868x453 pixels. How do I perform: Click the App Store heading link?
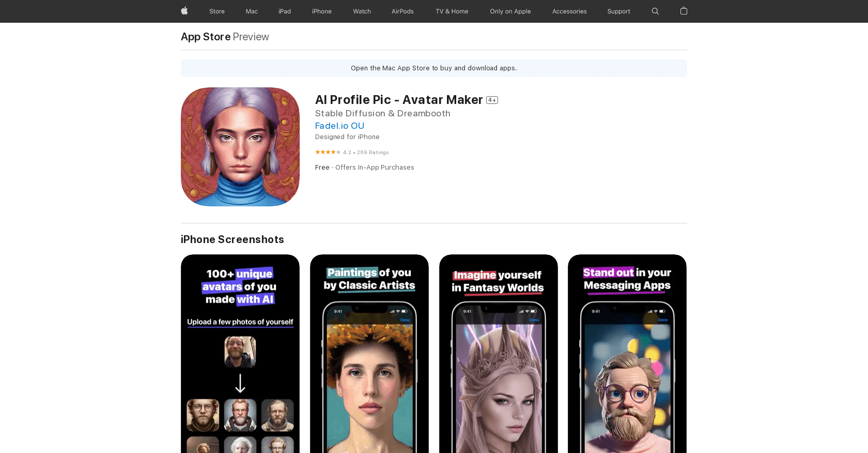click(x=206, y=37)
